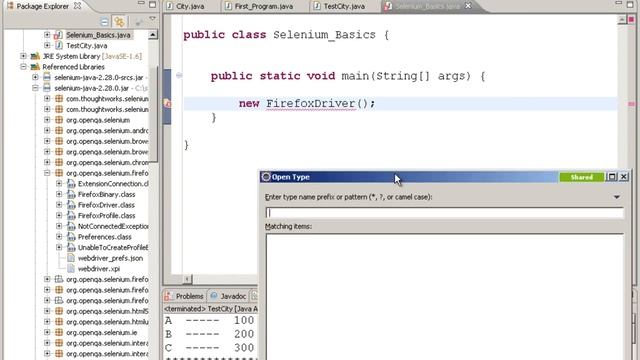
Task: Select Selenium_Basics.java in the Package Explorer tree
Action: (x=98, y=35)
